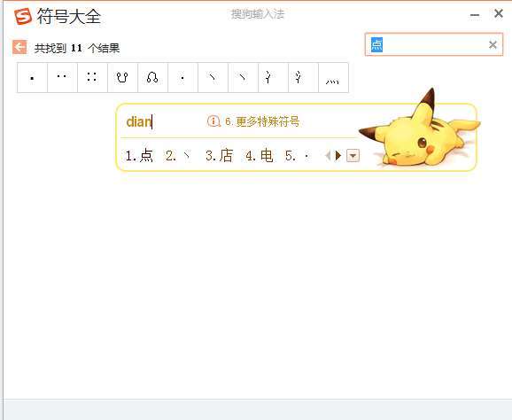Viewport: 512px width, 420px height.
Task: Insert the headphone-shaped omega symbol
Action: (x=152, y=78)
